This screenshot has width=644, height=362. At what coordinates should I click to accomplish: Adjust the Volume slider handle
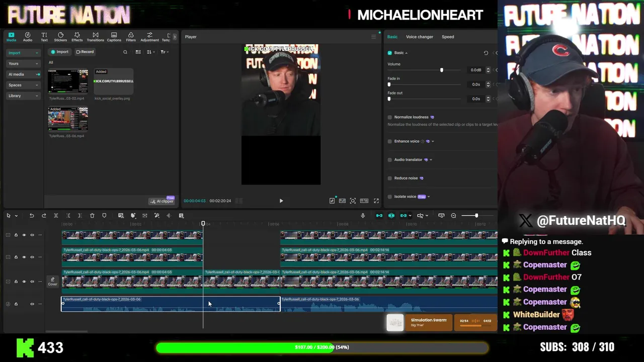[442, 70]
